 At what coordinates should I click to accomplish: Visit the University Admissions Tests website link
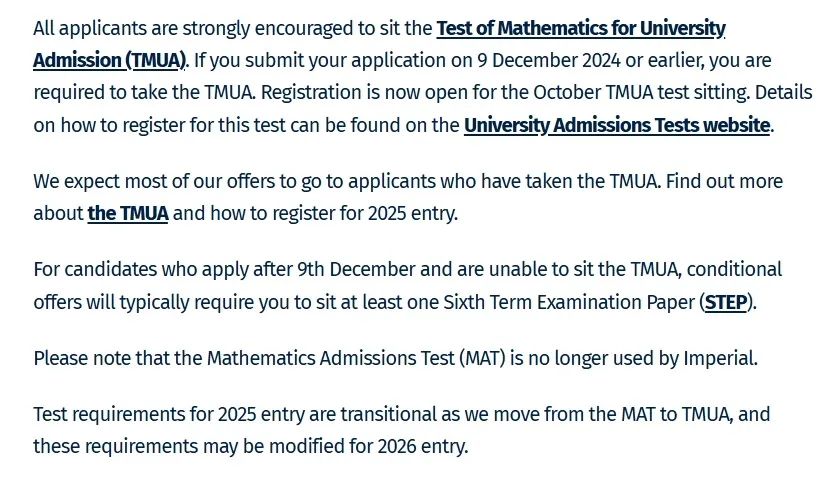tap(616, 125)
